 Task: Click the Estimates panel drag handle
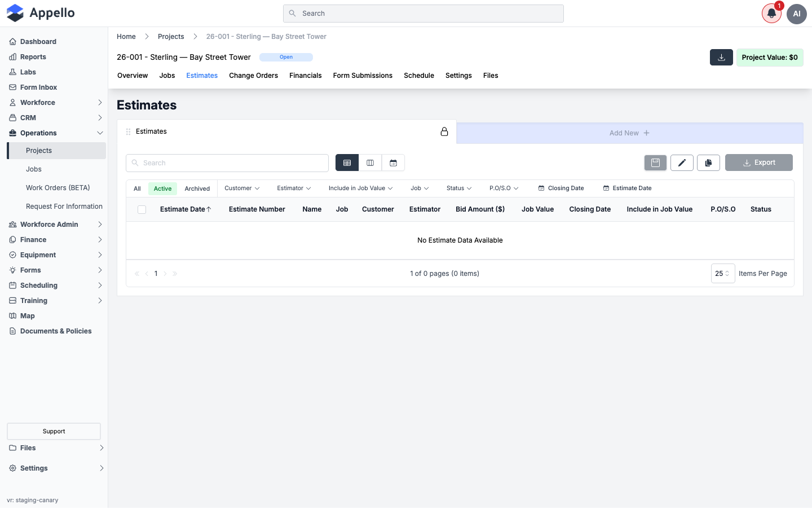(128, 131)
